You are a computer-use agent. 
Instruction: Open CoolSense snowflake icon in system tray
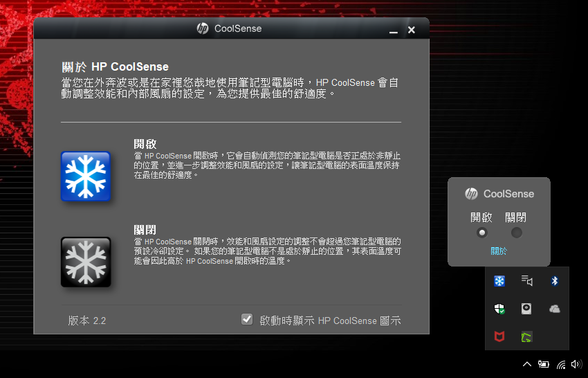(499, 281)
